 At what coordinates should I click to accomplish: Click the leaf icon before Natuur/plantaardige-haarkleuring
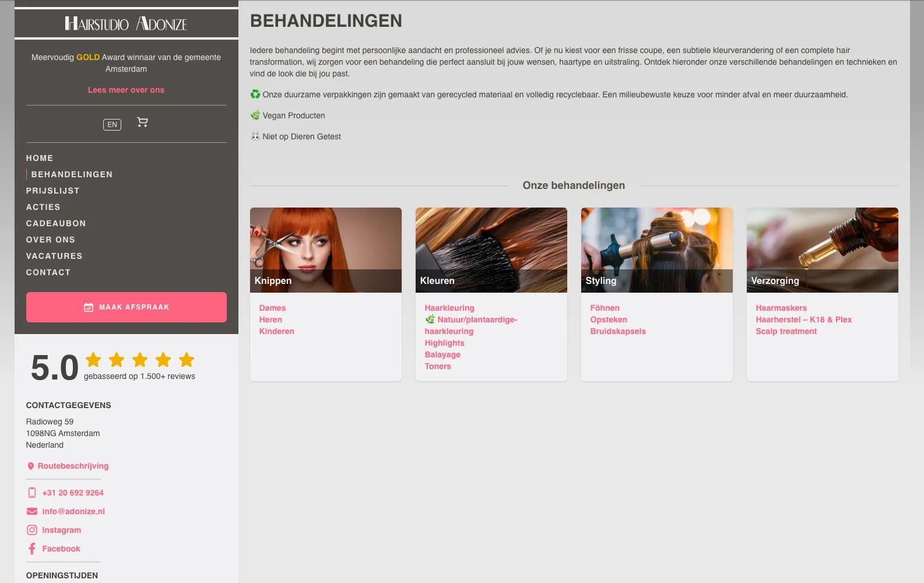pos(430,319)
